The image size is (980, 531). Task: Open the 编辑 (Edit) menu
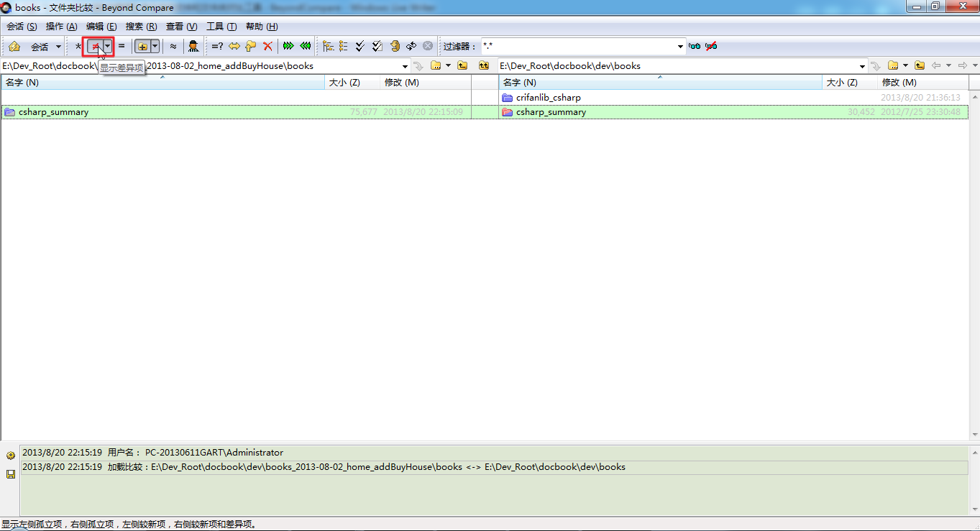[x=101, y=27]
